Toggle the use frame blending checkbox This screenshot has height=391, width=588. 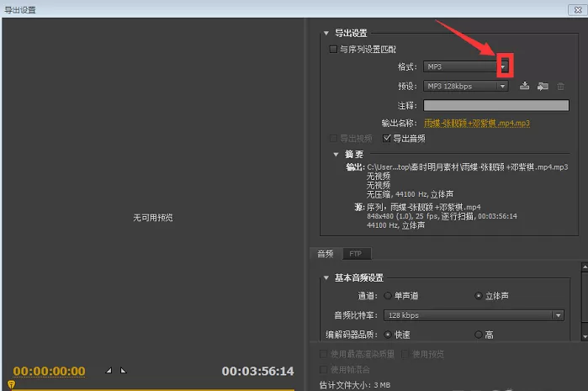[x=323, y=370]
